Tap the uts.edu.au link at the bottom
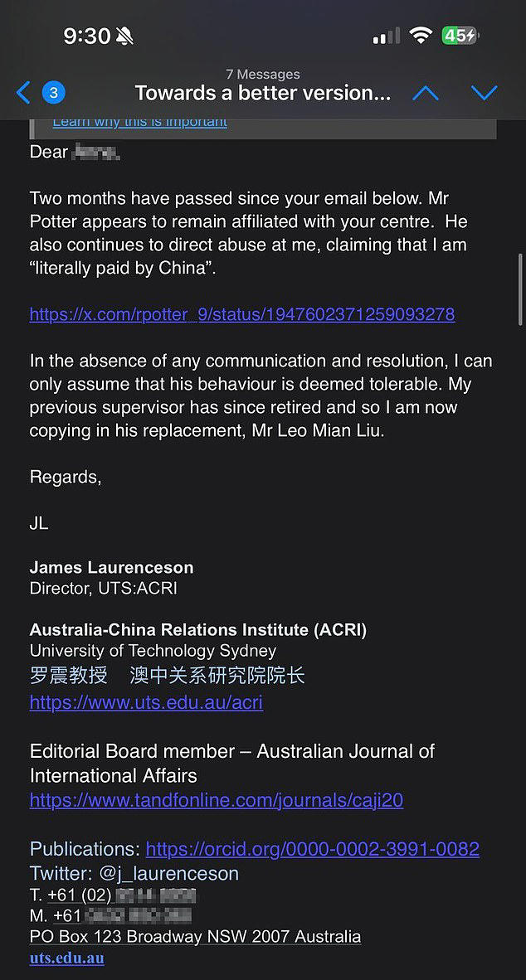 pyautogui.click(x=66, y=958)
